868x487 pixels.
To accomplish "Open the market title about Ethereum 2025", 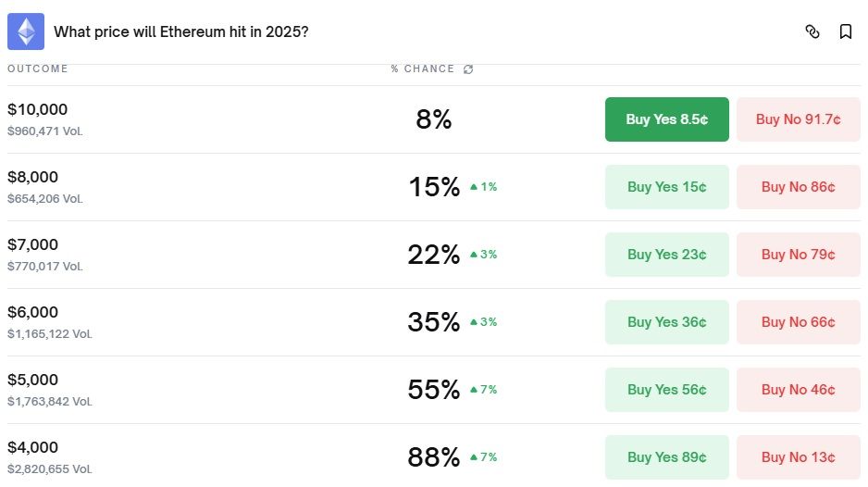I will (181, 31).
